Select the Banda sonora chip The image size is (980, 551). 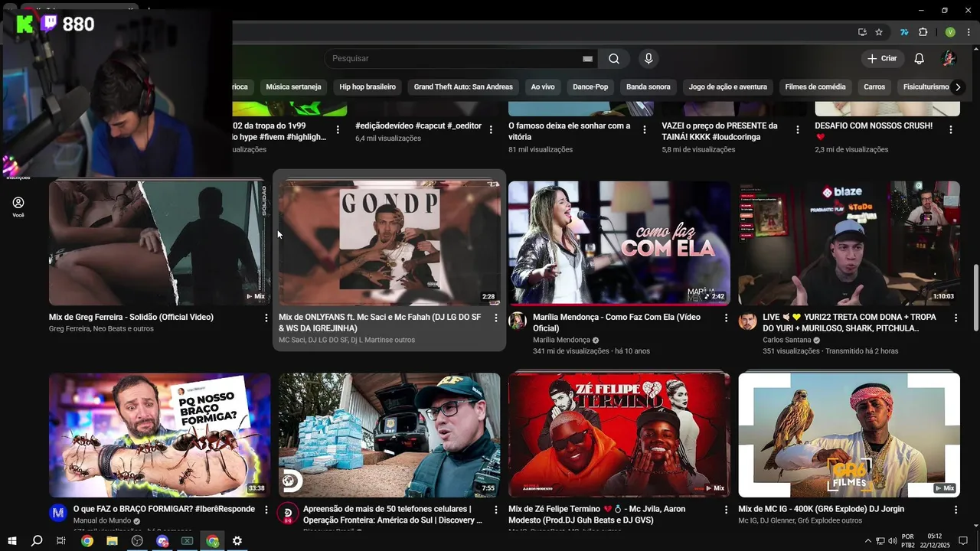pos(648,87)
